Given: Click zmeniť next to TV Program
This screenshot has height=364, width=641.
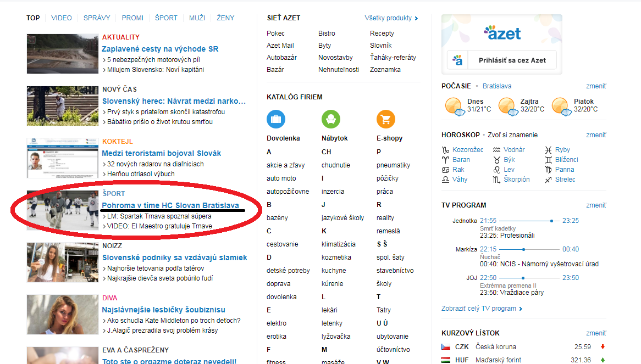Looking at the screenshot, I should tap(596, 205).
